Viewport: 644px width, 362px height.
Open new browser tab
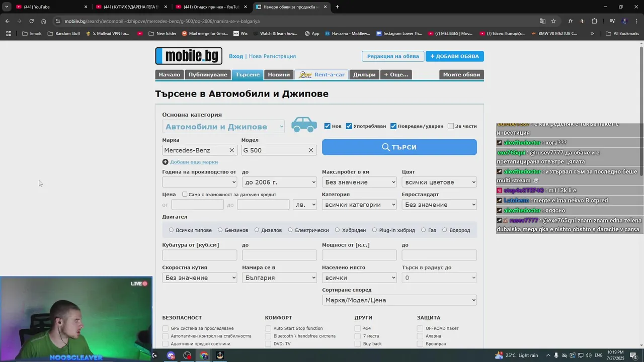tap(337, 7)
